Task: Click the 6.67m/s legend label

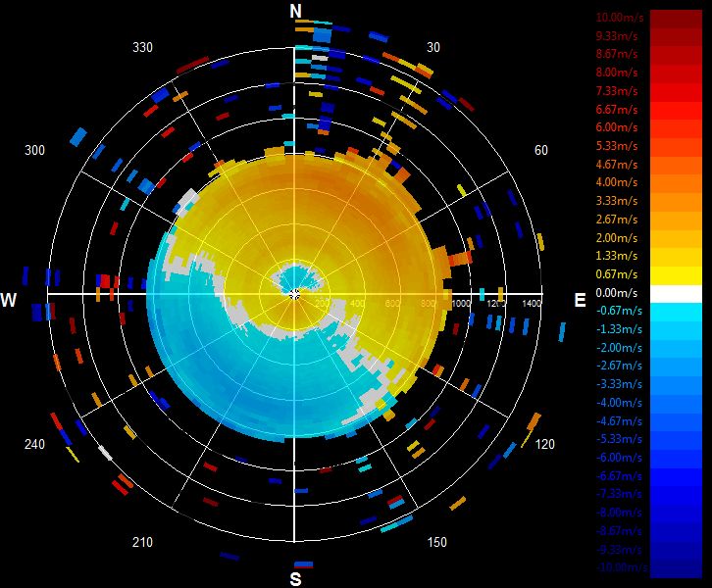Action: [x=617, y=110]
